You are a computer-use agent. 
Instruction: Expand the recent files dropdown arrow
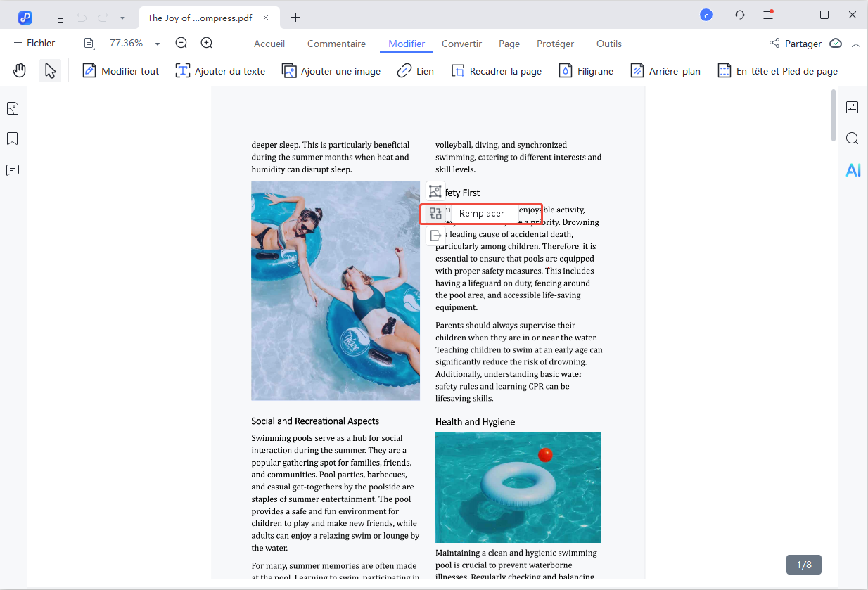coord(122,17)
